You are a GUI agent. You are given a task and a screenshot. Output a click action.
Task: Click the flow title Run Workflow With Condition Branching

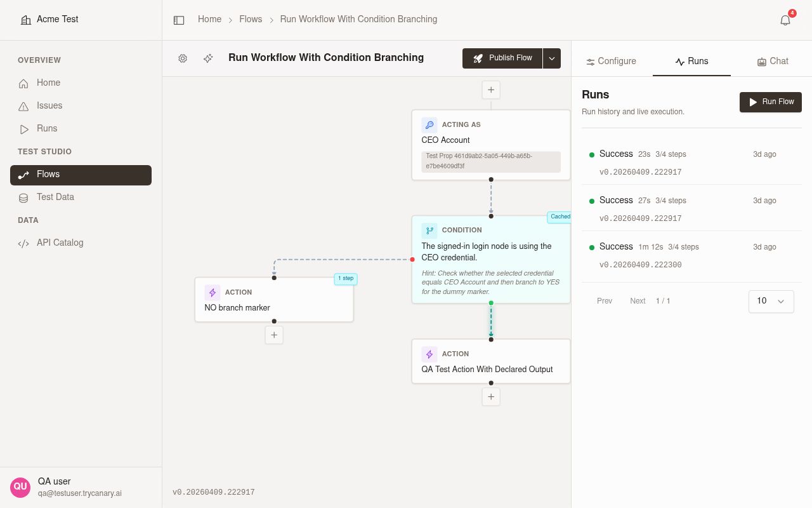[326, 58]
